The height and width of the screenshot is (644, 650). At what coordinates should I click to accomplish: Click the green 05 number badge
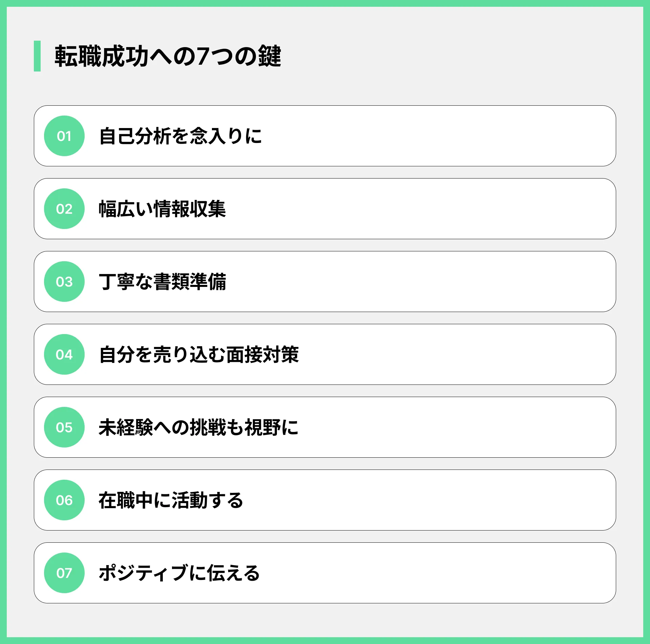click(x=64, y=427)
